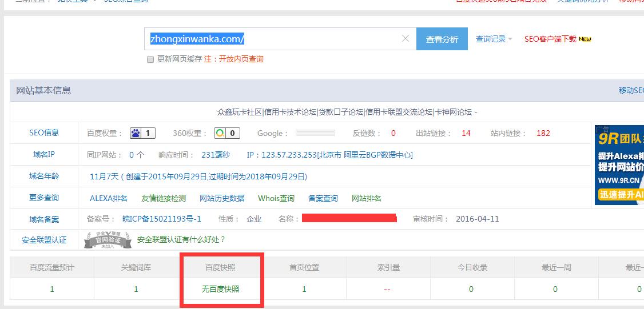Open the 查询记录 dropdown

point(494,39)
